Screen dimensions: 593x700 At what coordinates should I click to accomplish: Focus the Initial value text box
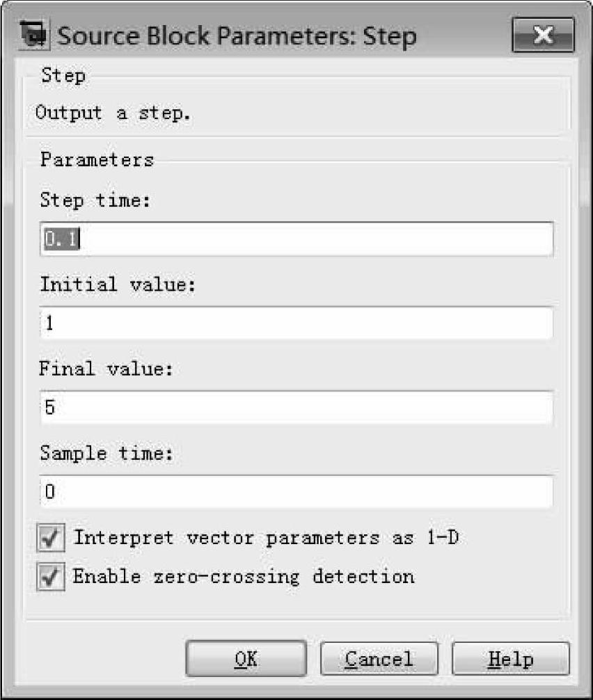click(296, 324)
